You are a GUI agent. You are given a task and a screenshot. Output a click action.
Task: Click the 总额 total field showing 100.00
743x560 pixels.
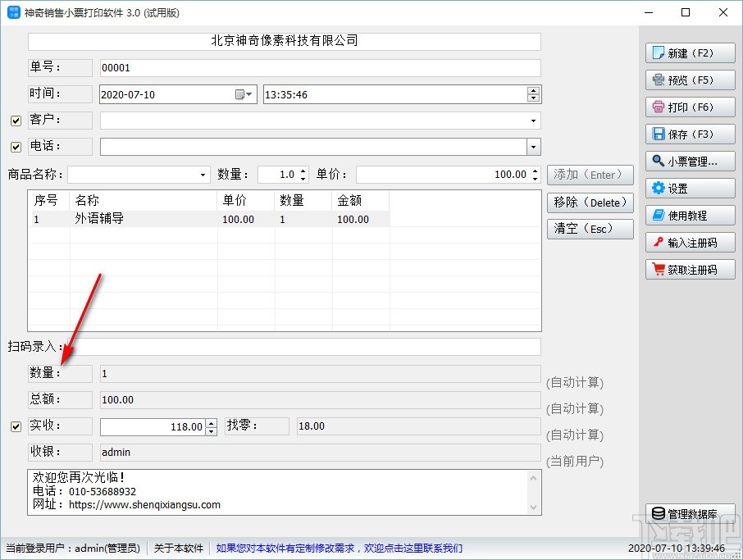pos(321,400)
